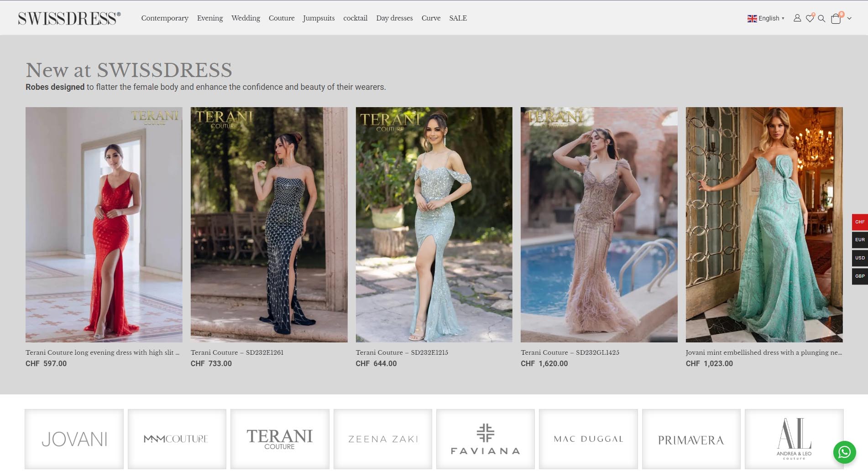Open the cocktail menu

pos(355,18)
